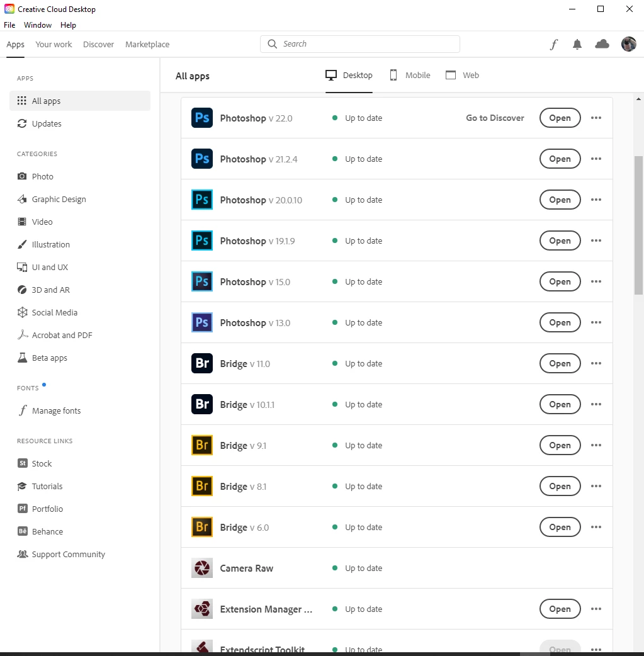Click the Photoshop v 15.0 app icon
The image size is (644, 656).
(x=201, y=281)
